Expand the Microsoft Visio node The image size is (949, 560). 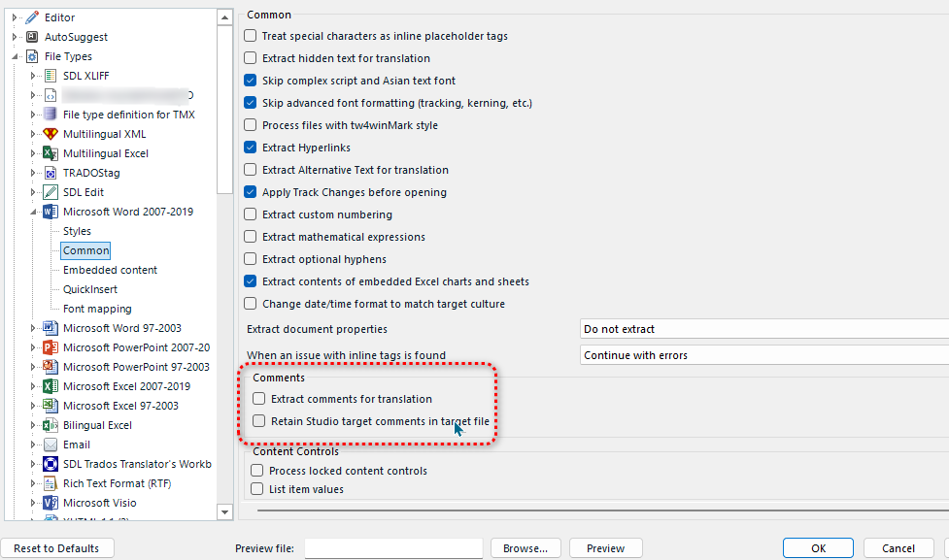point(33,503)
